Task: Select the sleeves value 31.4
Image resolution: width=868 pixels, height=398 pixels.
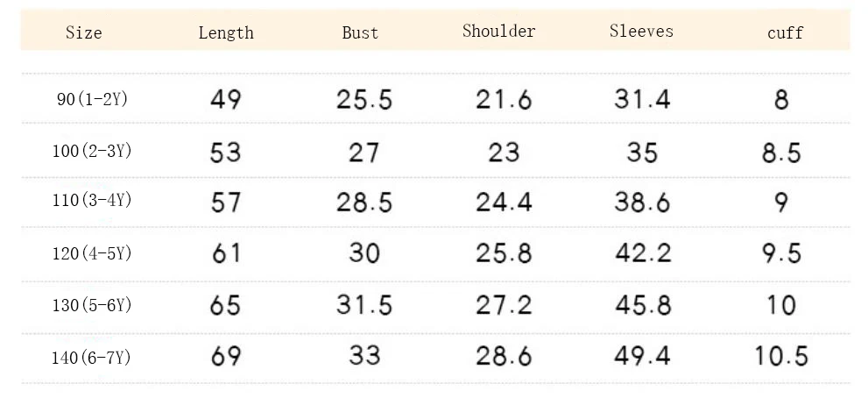Action: tap(642, 100)
